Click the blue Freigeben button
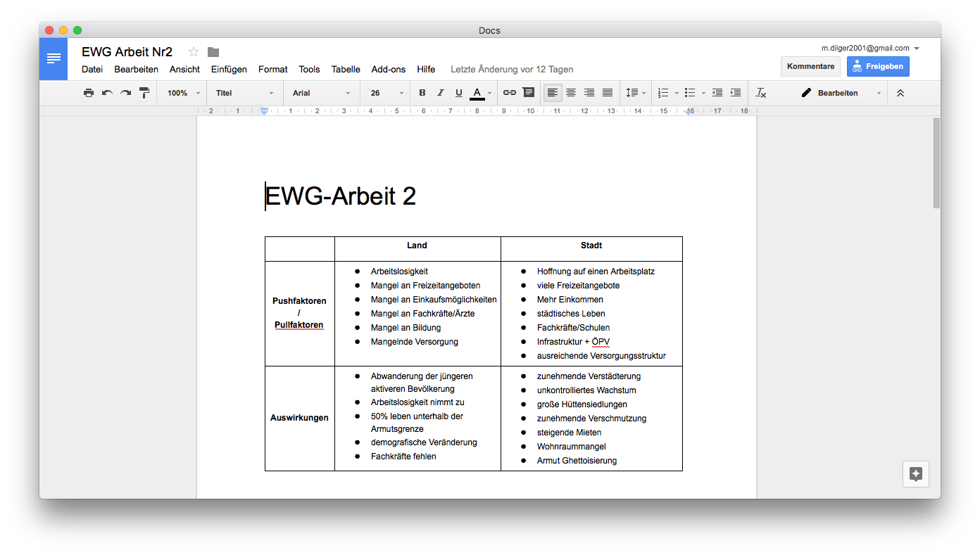Screen dimensions: 980x555 pos(878,65)
